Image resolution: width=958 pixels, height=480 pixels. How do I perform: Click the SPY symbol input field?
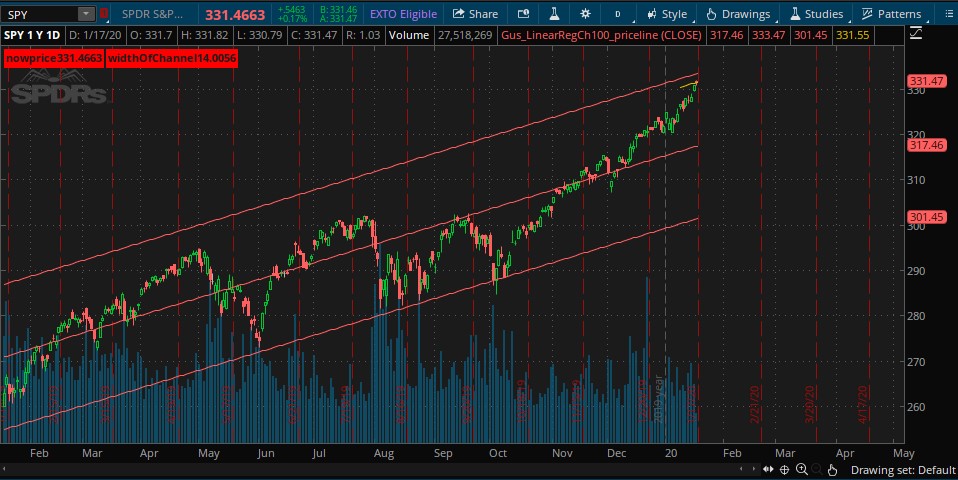click(x=40, y=14)
